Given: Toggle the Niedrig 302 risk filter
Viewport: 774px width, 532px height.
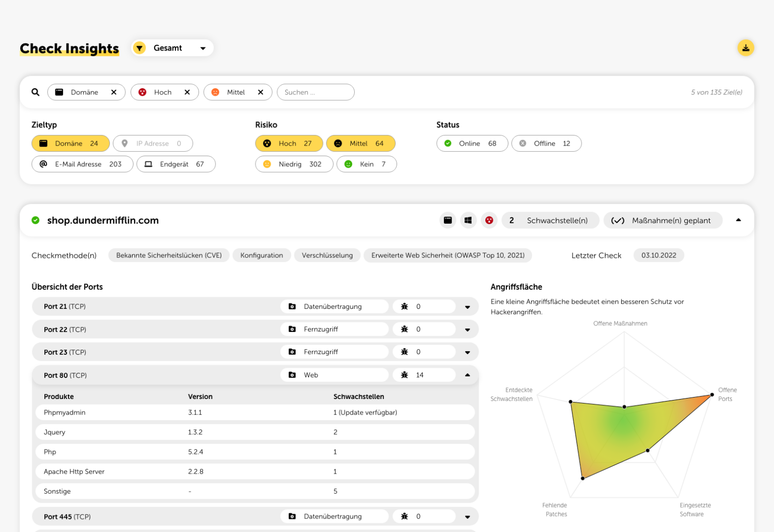Looking at the screenshot, I should click(x=294, y=164).
